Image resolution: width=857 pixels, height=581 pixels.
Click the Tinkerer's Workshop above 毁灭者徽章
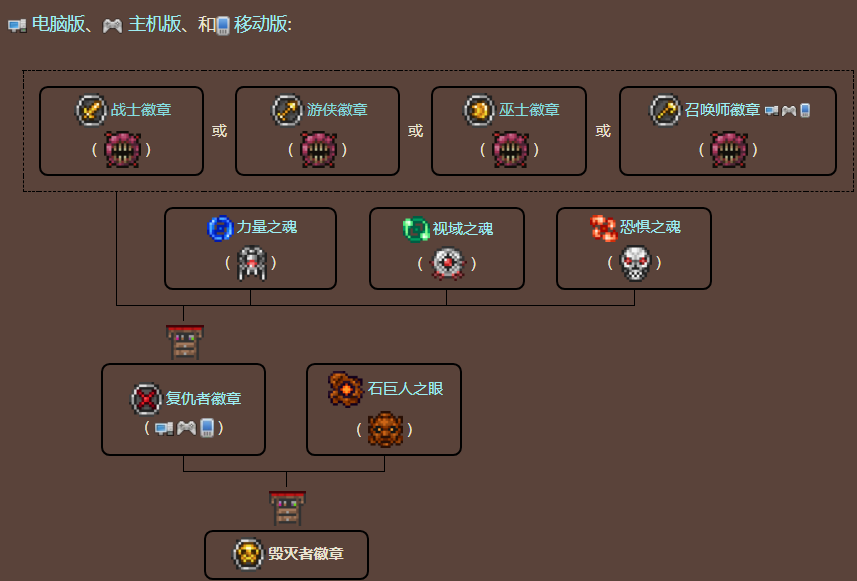[287, 508]
